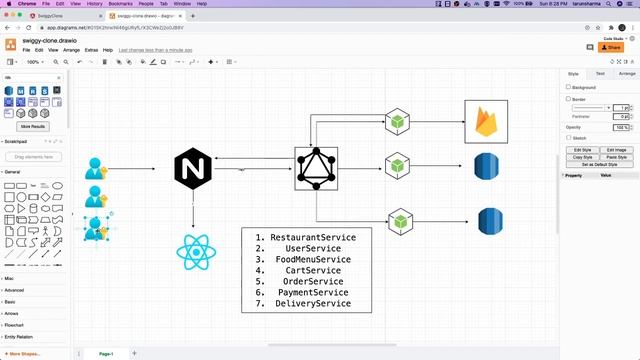Click the Delete trash icon
The width and height of the screenshot is (640, 360).
pyautogui.click(x=104, y=62)
